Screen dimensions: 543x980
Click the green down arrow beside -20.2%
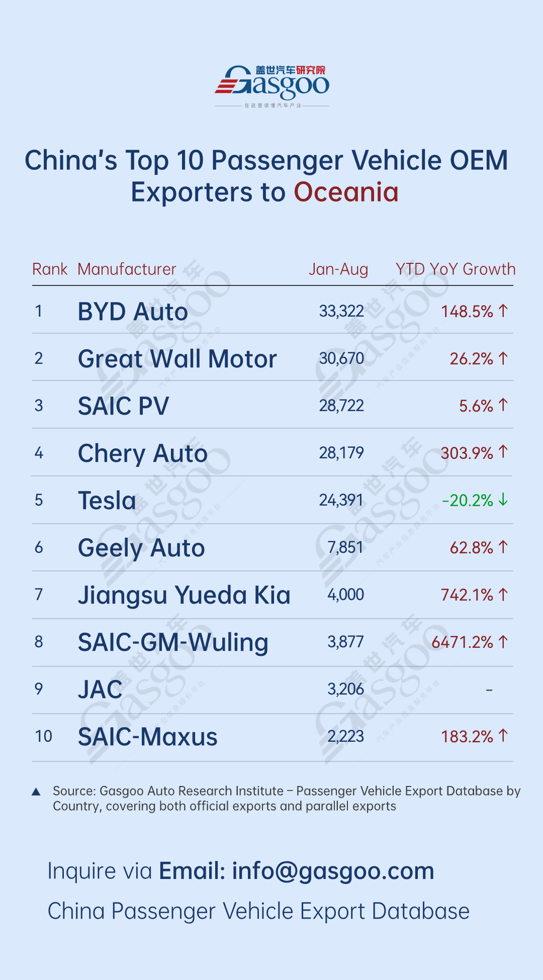click(x=503, y=500)
